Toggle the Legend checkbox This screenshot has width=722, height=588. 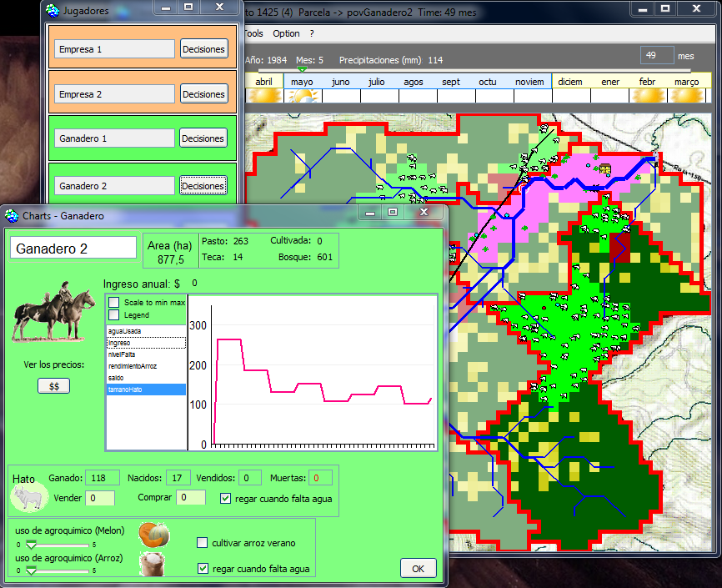tap(114, 315)
